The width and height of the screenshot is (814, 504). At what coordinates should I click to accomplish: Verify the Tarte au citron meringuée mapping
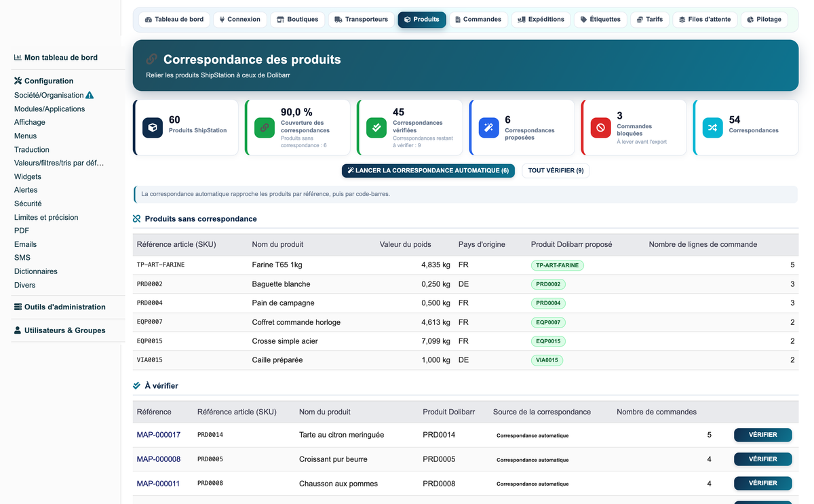762,435
